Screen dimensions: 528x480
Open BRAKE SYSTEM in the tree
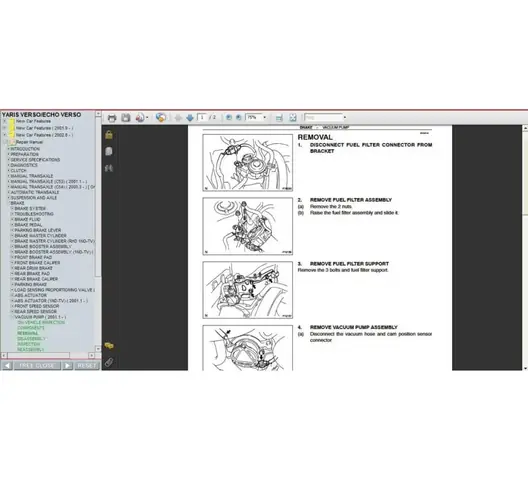(30, 209)
